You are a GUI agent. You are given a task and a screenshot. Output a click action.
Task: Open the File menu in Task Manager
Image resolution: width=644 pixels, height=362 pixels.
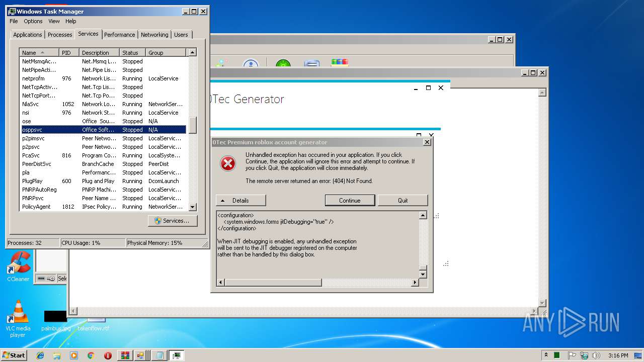point(14,21)
